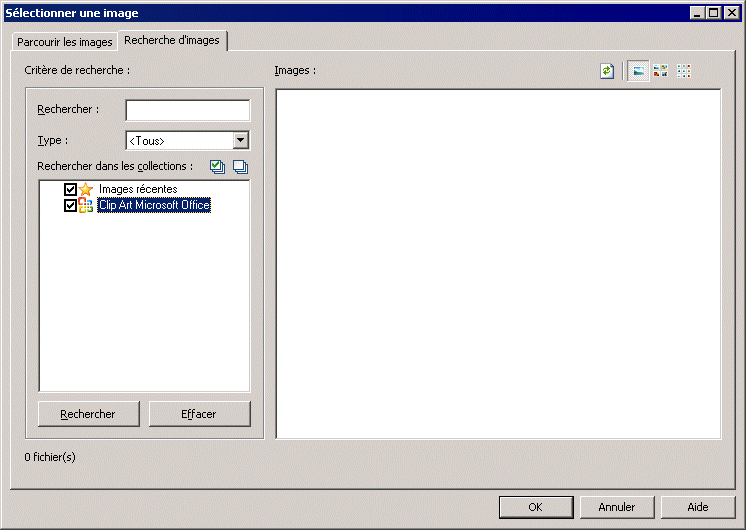Switch to medium thumbnails view icon

coord(661,71)
